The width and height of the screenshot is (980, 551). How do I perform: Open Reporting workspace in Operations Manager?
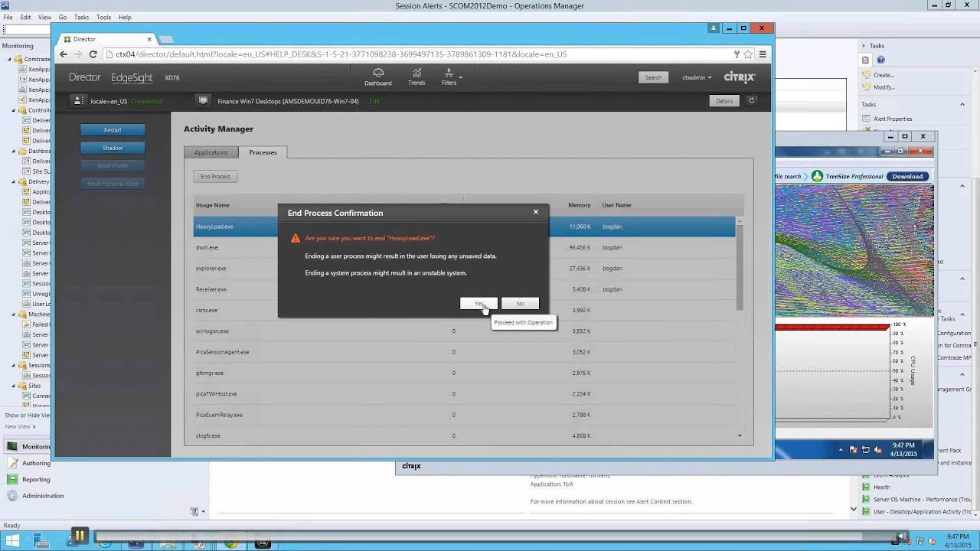29,479
